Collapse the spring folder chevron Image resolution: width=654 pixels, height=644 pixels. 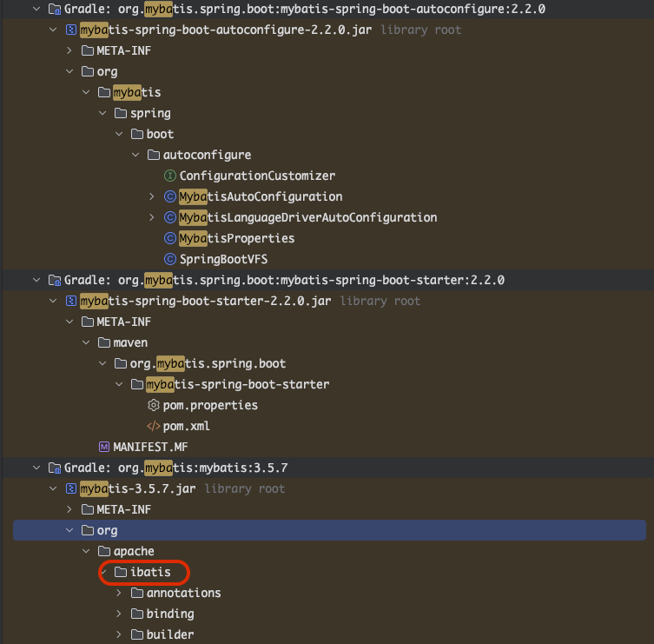click(102, 113)
